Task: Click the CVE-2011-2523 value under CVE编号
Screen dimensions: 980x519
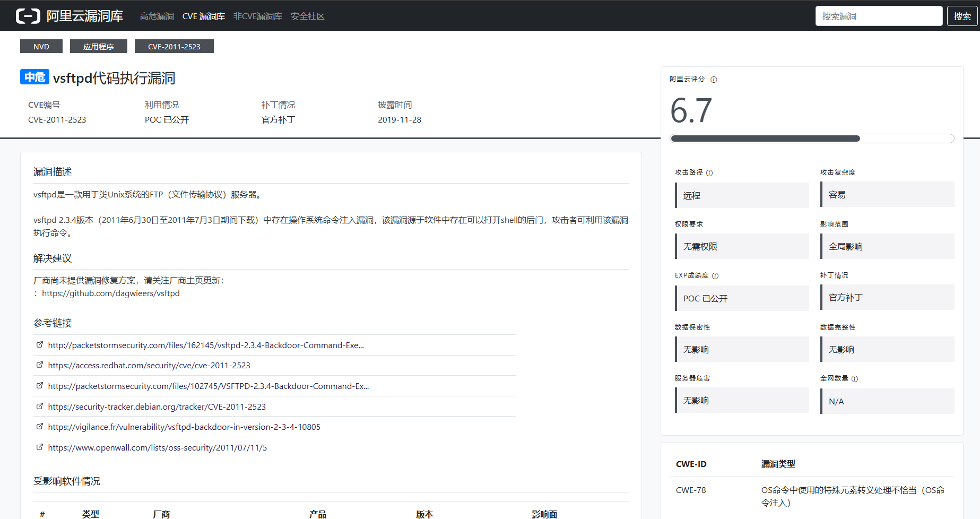Action: coord(57,120)
